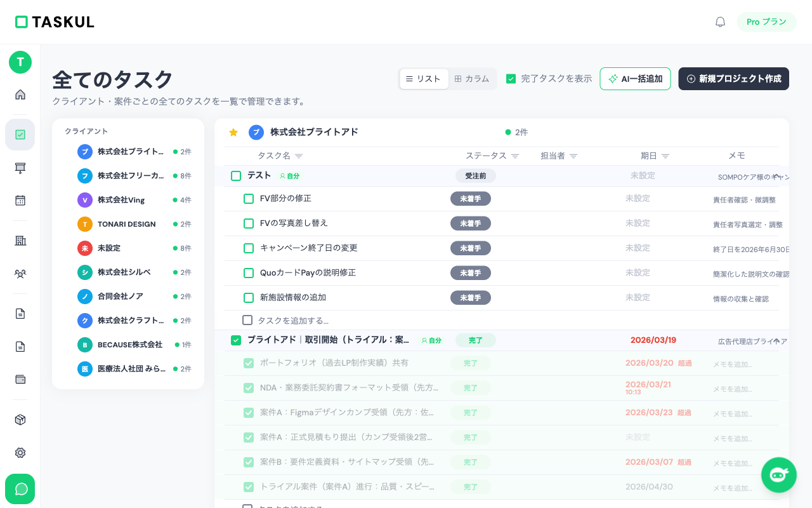Open the calendar icon in sidebar
The height and width of the screenshot is (508, 812).
pyautogui.click(x=20, y=200)
